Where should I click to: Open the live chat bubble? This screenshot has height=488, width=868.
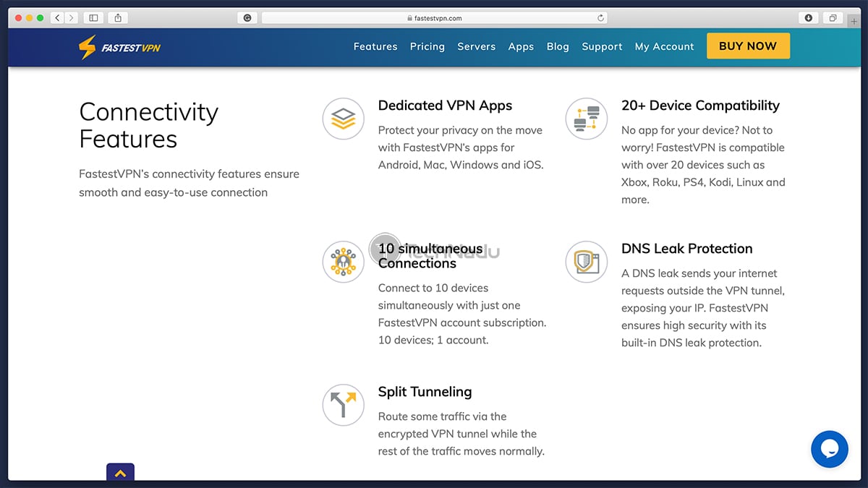pos(829,449)
